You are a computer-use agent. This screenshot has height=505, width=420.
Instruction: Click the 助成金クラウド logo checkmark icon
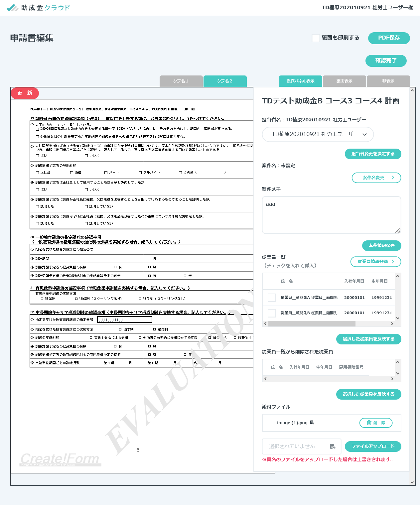12,8
